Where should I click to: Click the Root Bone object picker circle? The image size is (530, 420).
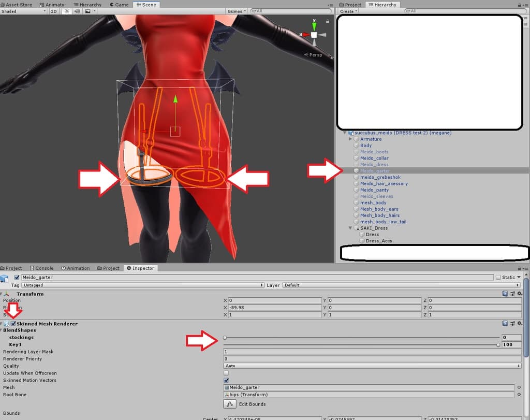[519, 395]
